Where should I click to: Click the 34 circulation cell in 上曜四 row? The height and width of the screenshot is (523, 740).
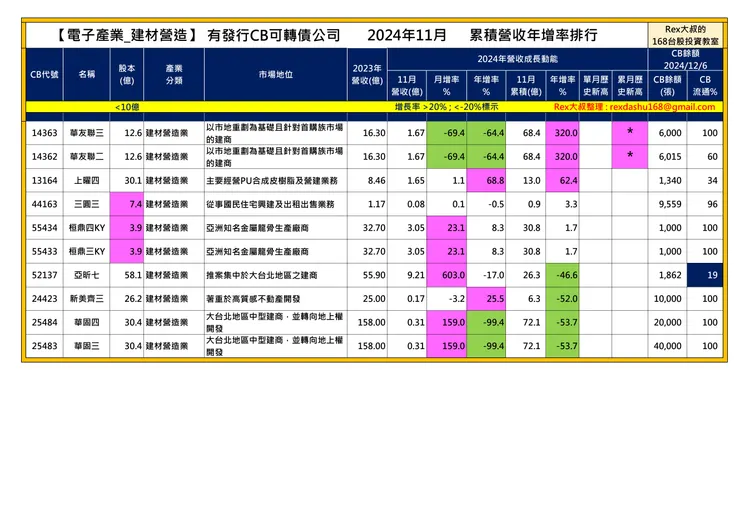705,180
